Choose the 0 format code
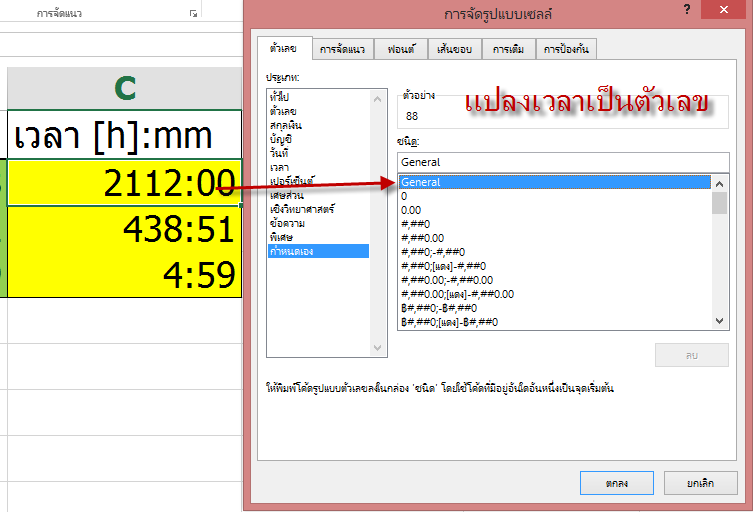The image size is (753, 512). 555,196
